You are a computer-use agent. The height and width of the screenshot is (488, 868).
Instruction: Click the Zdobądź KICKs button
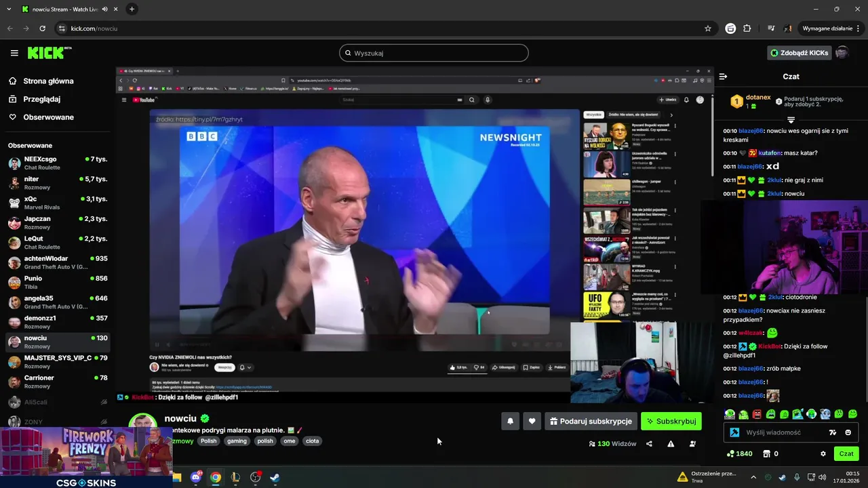click(799, 53)
